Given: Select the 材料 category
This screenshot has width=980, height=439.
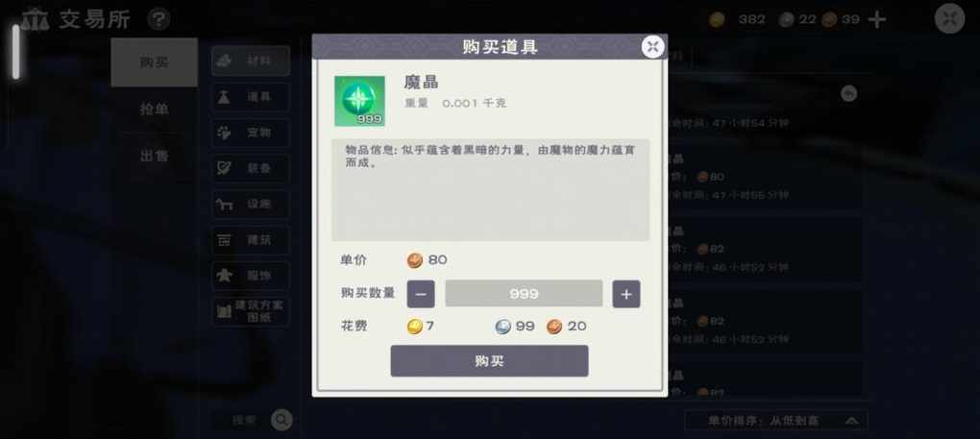Looking at the screenshot, I should [x=251, y=61].
